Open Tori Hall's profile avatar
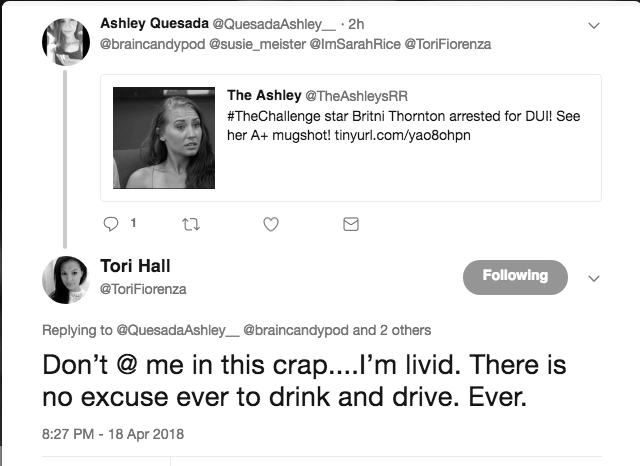The image size is (640, 466). pyautogui.click(x=66, y=280)
